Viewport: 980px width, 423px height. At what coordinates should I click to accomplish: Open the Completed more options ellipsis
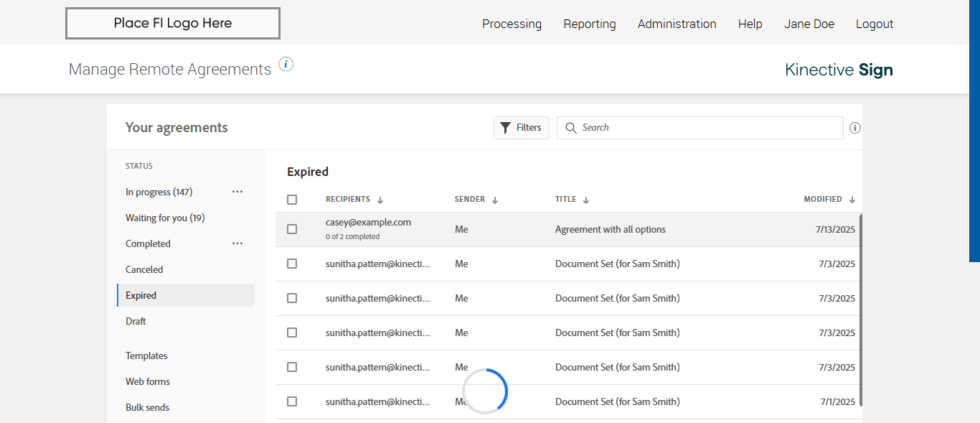(237, 243)
